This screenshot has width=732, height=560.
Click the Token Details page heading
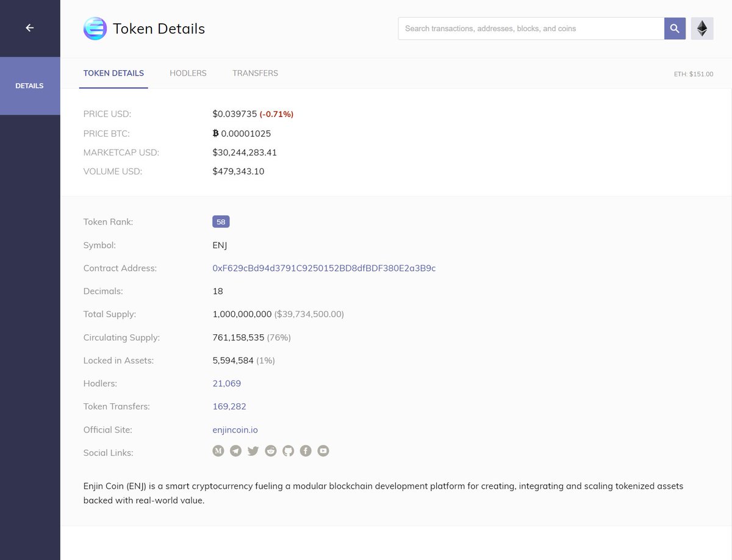coord(159,29)
